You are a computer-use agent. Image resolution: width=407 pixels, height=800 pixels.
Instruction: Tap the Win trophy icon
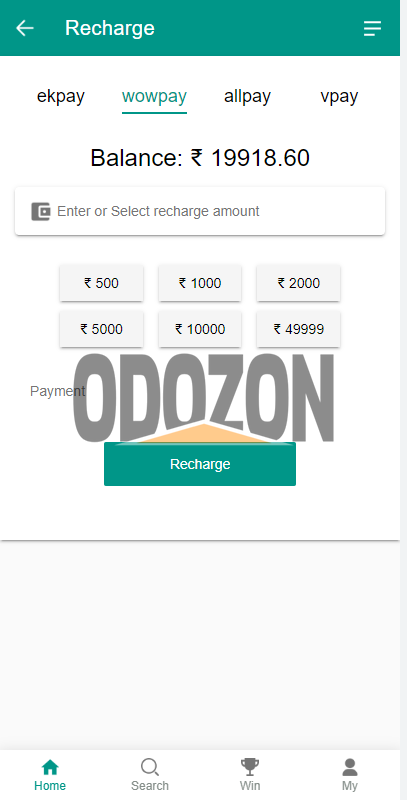point(250,767)
